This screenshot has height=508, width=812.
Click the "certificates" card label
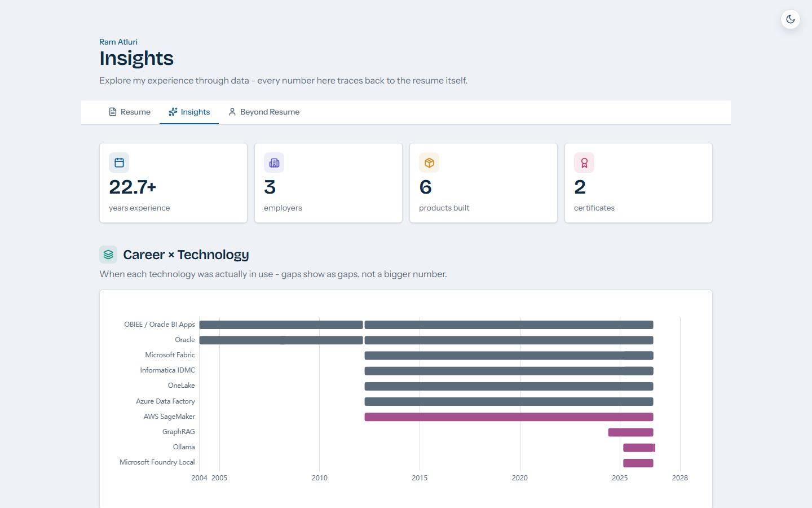594,208
